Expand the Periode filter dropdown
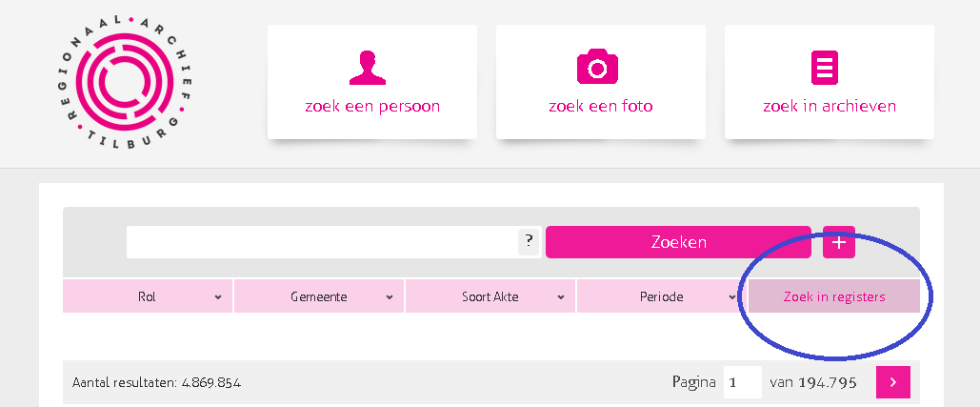 pyautogui.click(x=662, y=296)
